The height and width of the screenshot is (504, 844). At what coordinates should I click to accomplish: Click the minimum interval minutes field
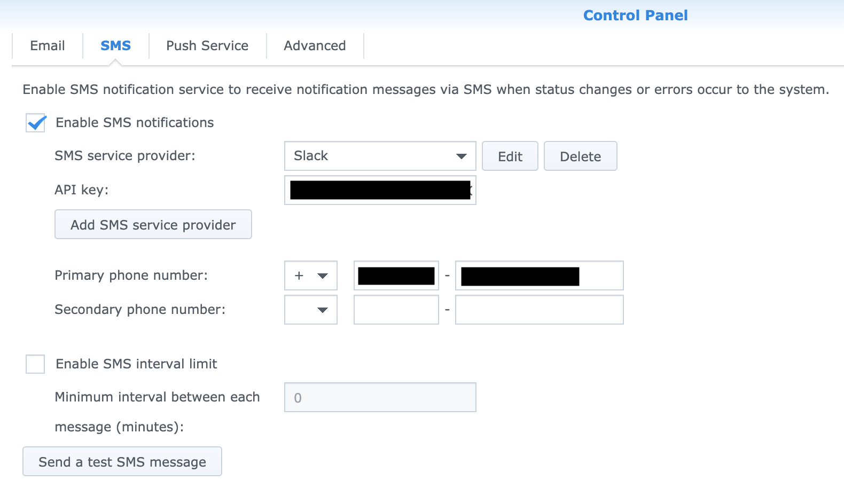tap(380, 398)
